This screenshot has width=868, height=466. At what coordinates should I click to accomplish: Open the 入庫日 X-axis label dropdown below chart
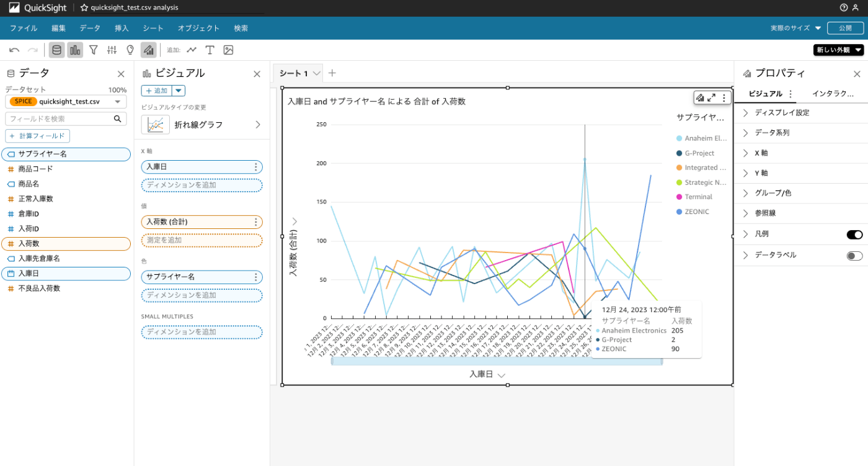point(502,375)
